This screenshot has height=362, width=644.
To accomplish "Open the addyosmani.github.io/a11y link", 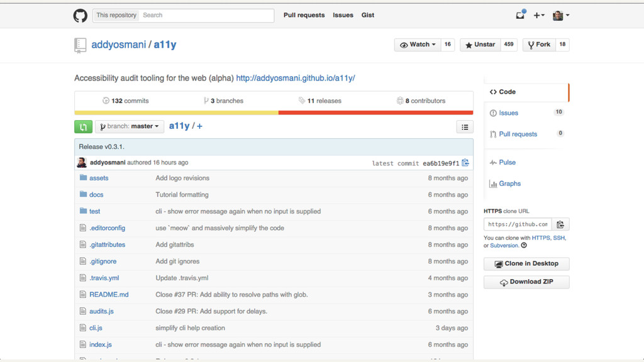I will click(296, 78).
